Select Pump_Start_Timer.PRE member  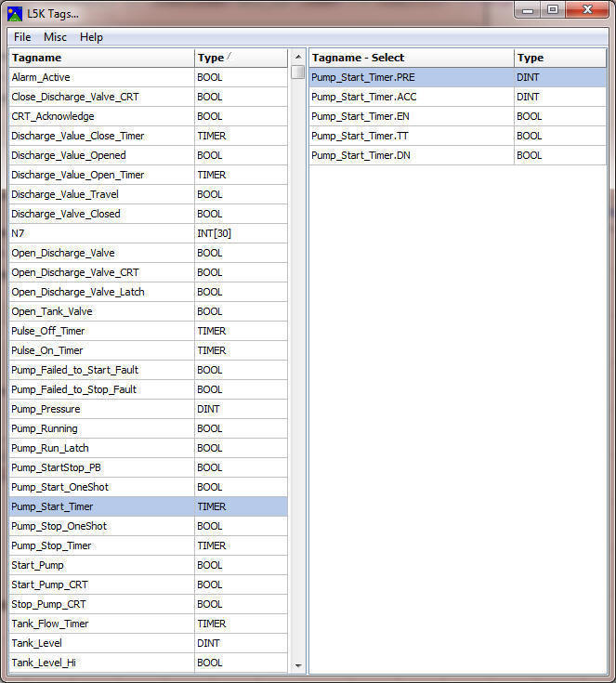pyautogui.click(x=457, y=77)
